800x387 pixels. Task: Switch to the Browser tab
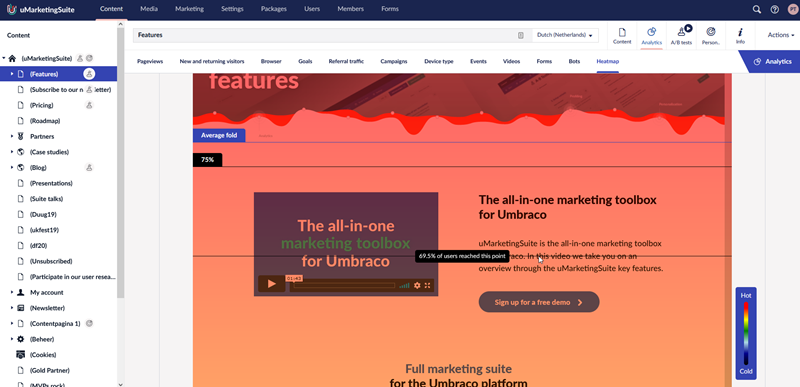271,61
